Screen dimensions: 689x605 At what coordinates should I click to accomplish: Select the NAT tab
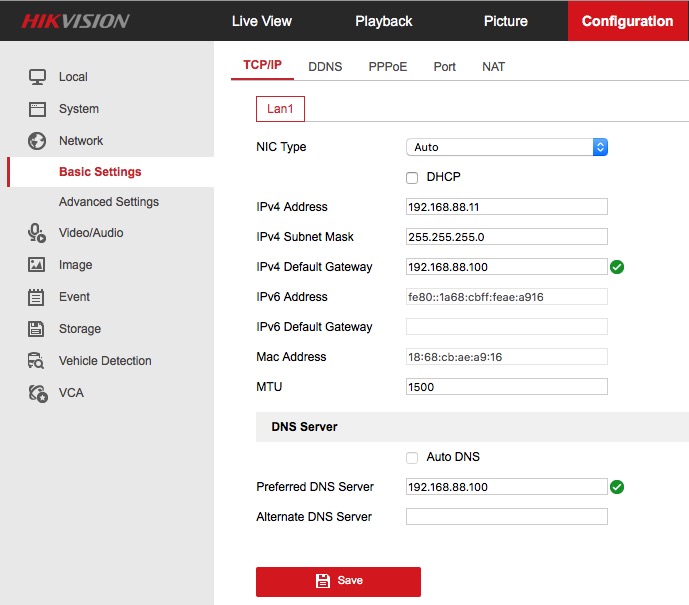pyautogui.click(x=493, y=67)
